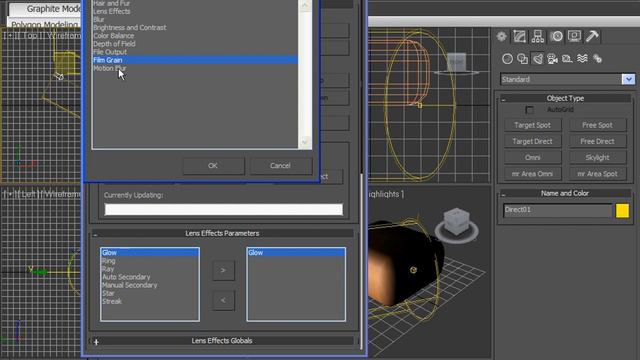
Task: Select Color Balance effect
Action: point(113,36)
